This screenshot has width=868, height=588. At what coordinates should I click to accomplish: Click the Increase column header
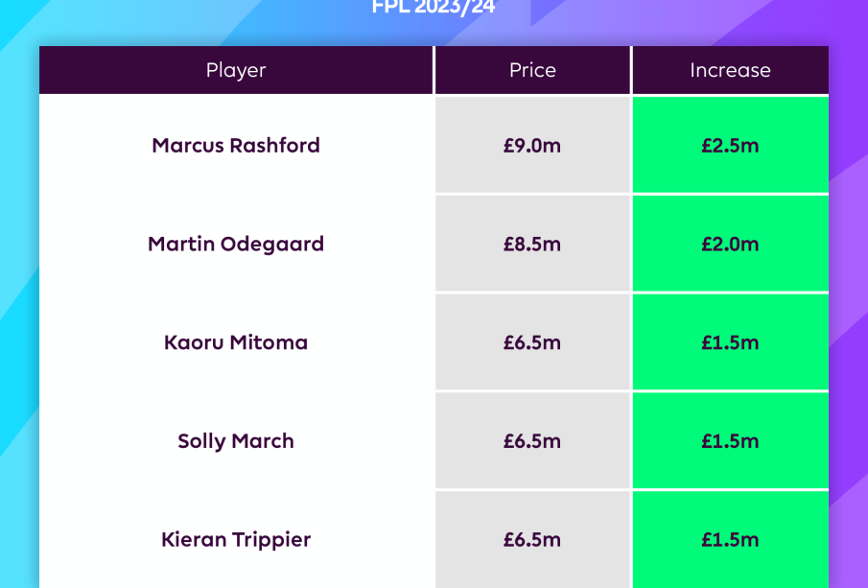(x=730, y=70)
